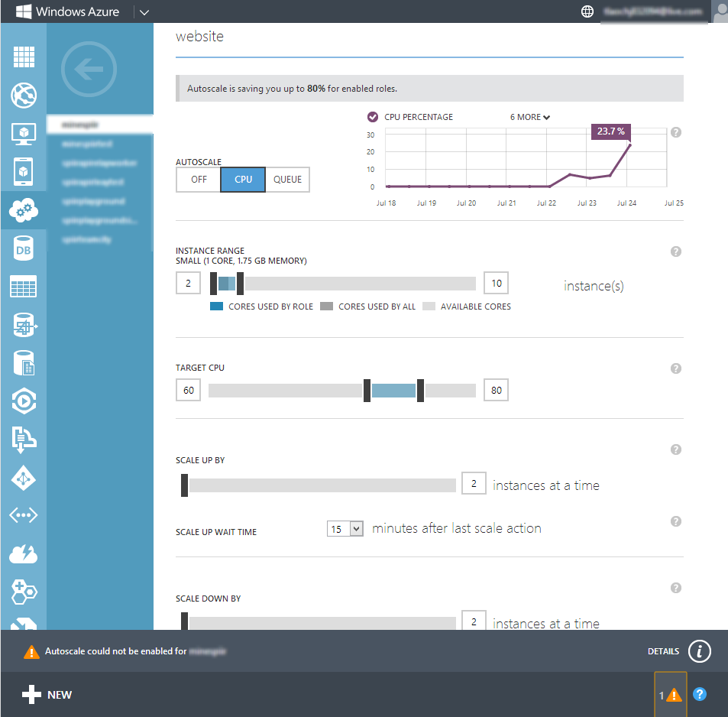Open SQL Reporting icon in sidebar
Viewport: 728px width, 717px height.
coord(24,324)
